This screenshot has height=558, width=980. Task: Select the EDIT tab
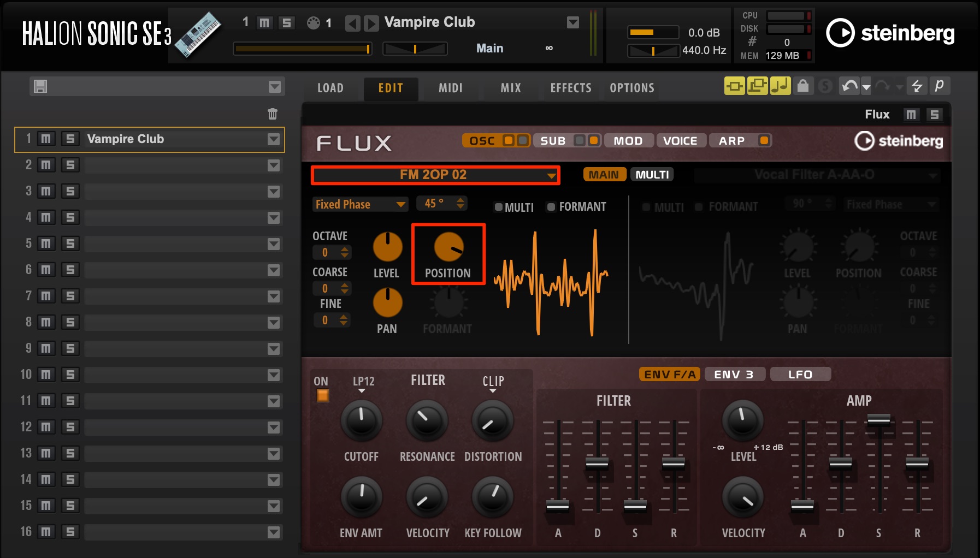pyautogui.click(x=391, y=88)
